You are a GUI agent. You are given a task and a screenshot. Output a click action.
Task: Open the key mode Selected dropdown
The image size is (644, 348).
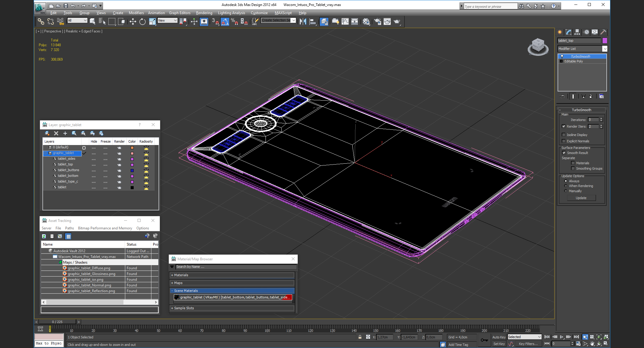[x=524, y=337]
